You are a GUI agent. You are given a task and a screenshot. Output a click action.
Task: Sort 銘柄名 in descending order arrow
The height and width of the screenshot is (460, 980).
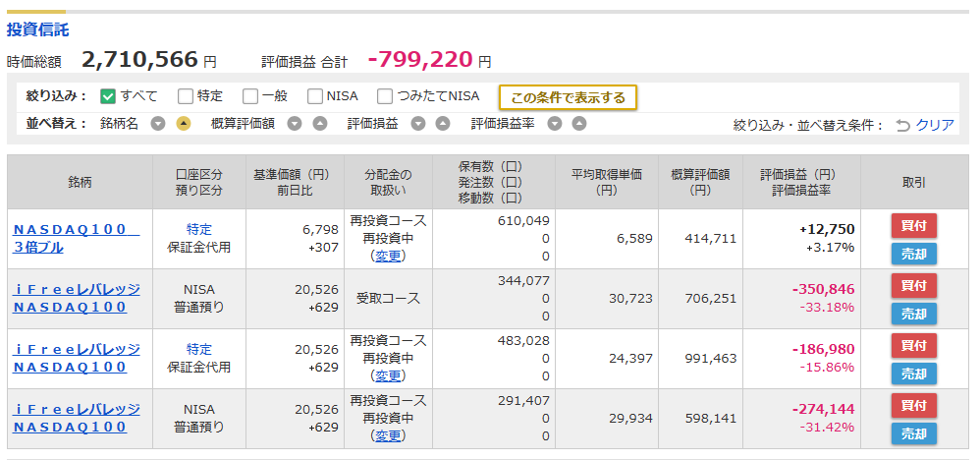[158, 124]
